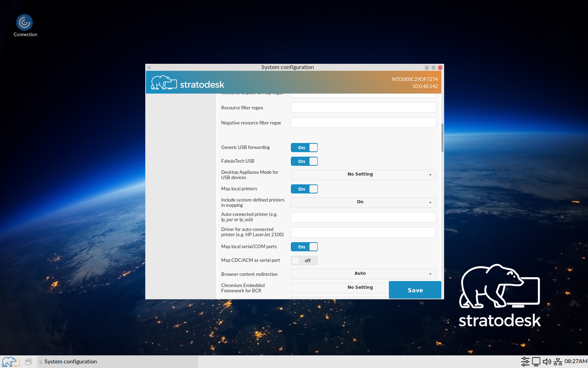Open Desktop Appliance Mode for USB devices dropdown
This screenshot has width=588, height=368.
point(363,175)
